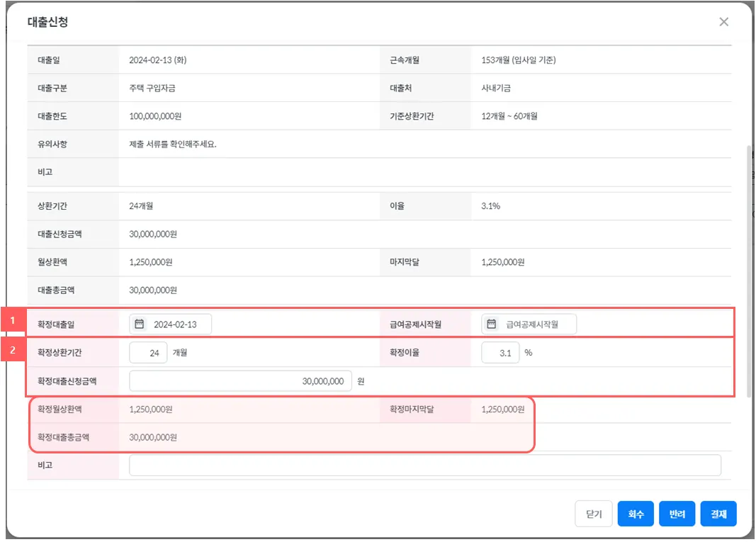The width and height of the screenshot is (756, 542).
Task: Select the 확정대출총금액 value 30,000,000원
Action: (x=153, y=437)
